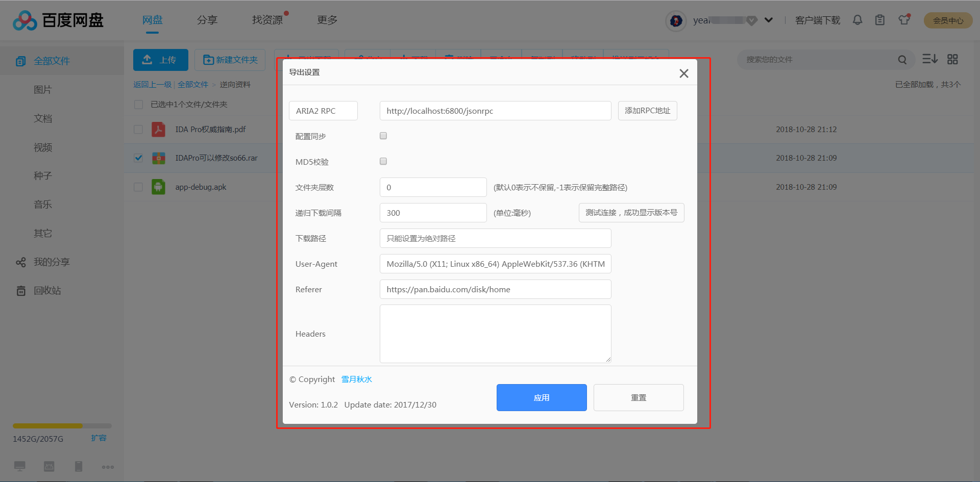This screenshot has width=980, height=482.
Task: Click the user avatar picture
Action: click(676, 21)
